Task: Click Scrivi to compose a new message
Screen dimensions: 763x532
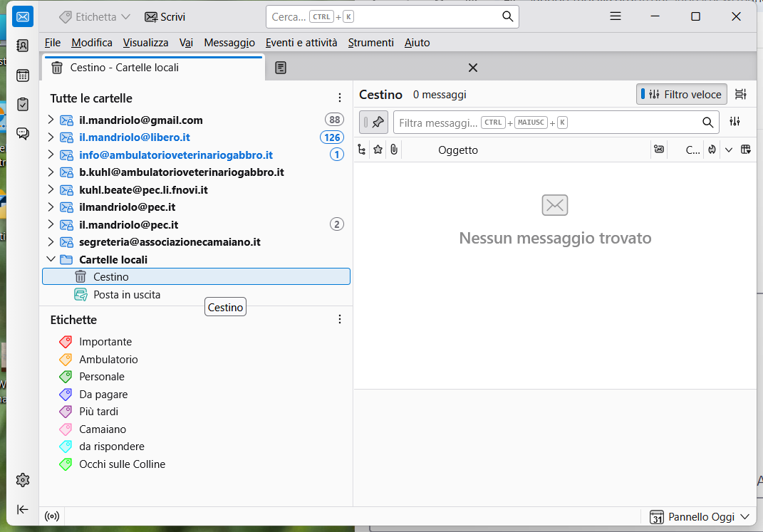Action: 165,17
